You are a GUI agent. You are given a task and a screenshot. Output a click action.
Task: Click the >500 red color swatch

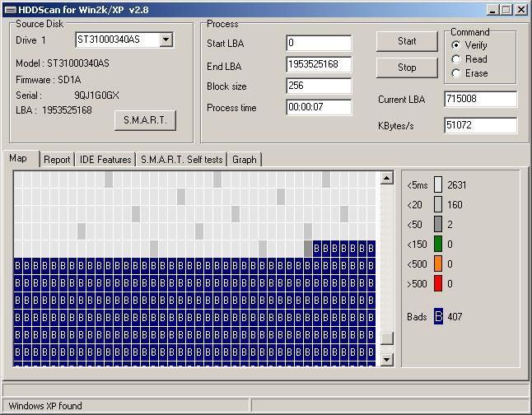pyautogui.click(x=438, y=283)
